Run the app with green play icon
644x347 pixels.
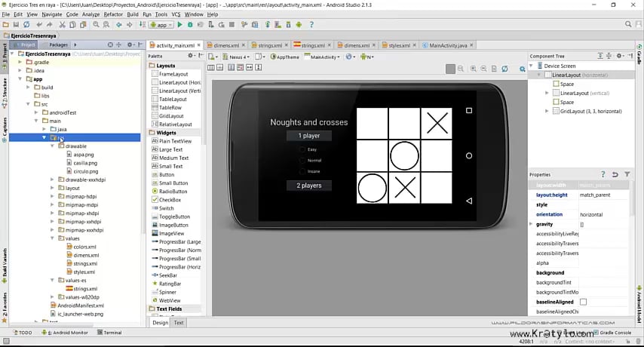(x=179, y=25)
